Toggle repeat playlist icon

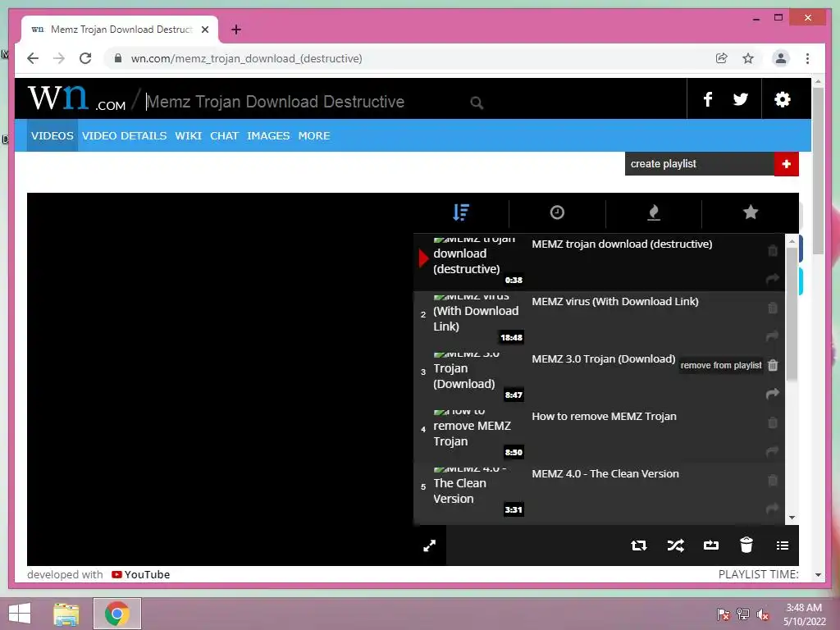(638, 546)
